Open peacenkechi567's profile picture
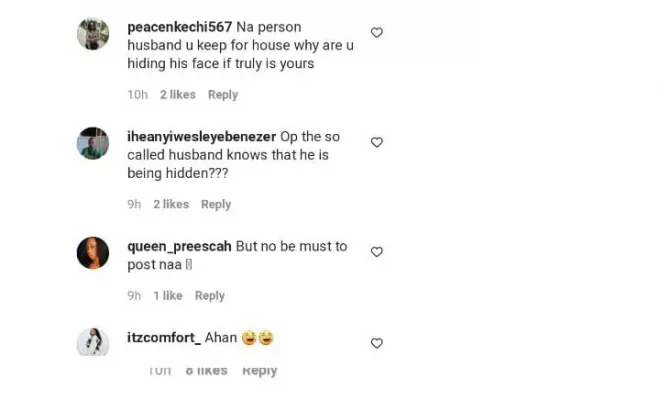 pyautogui.click(x=93, y=34)
